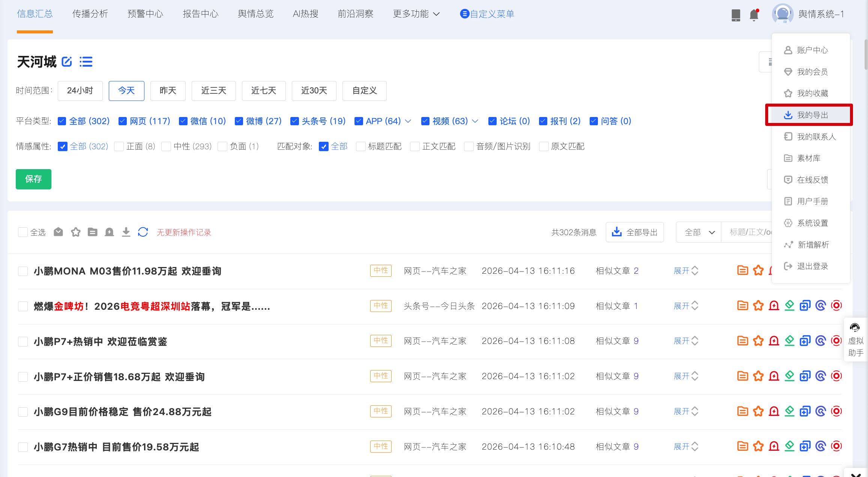Screen dimensions: 868x477
Task: Click the user avatar icon
Action: point(782,14)
